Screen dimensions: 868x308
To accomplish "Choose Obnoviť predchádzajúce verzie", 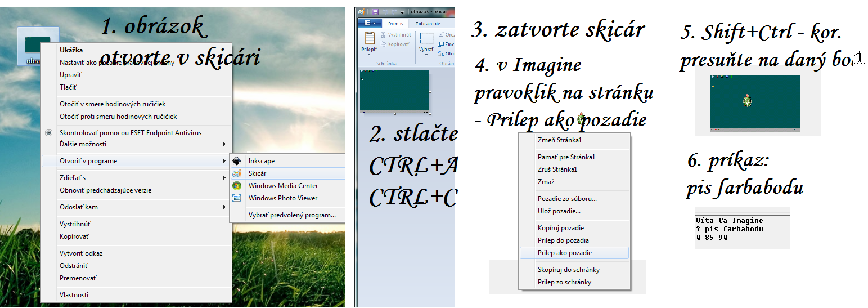I will tap(105, 190).
